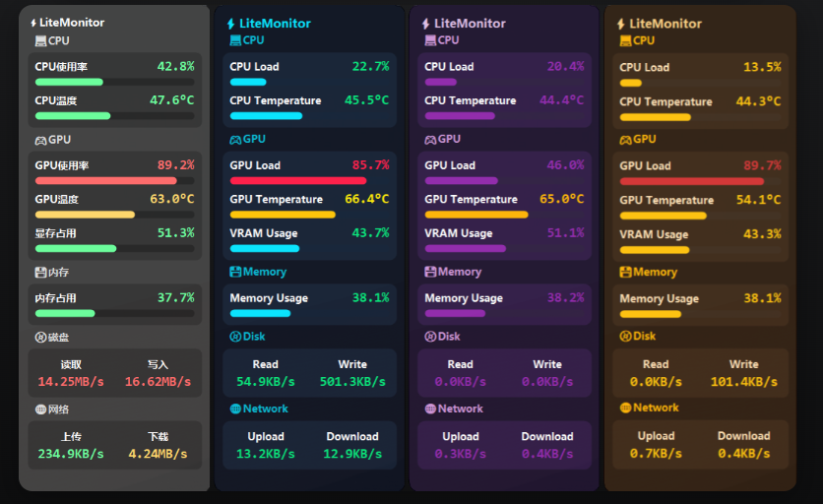Click the 66.4°C GPU Temperature value

[x=367, y=200]
